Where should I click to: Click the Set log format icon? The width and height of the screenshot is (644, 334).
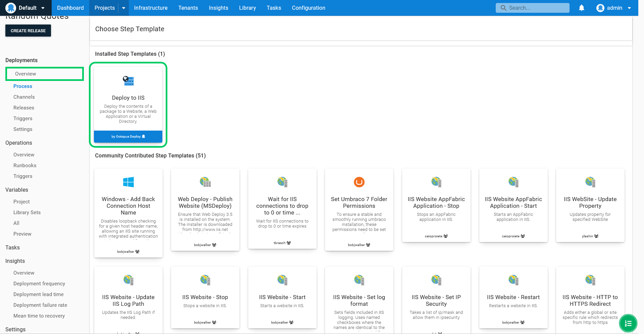[359, 280]
